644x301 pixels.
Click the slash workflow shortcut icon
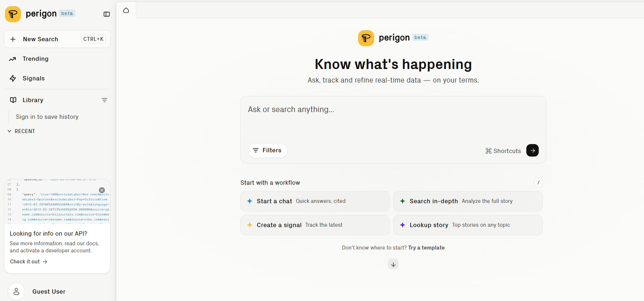coord(538,183)
